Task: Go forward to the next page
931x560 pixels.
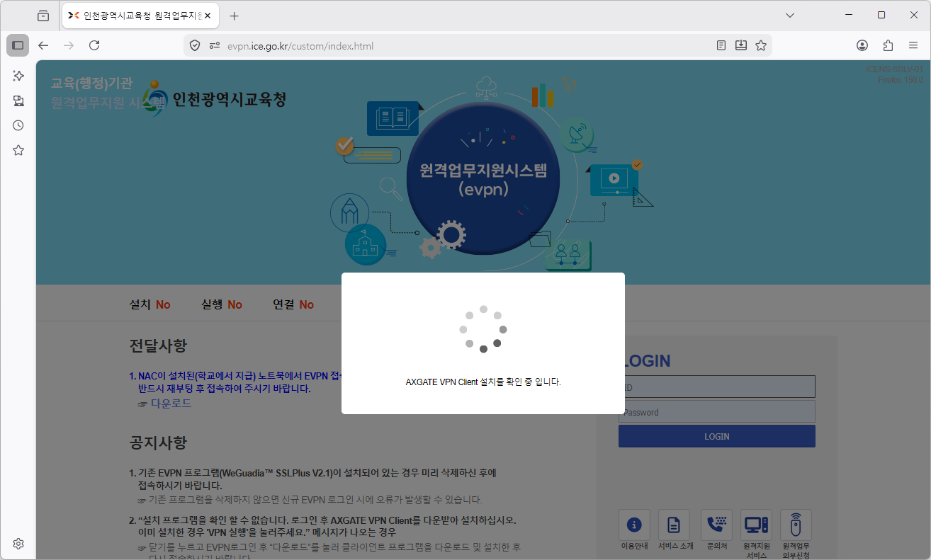Action: [x=69, y=45]
